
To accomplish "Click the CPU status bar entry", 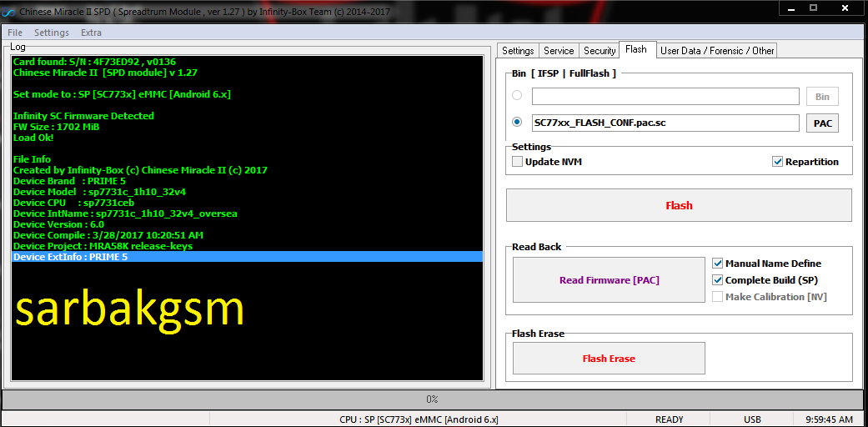I will point(418,419).
